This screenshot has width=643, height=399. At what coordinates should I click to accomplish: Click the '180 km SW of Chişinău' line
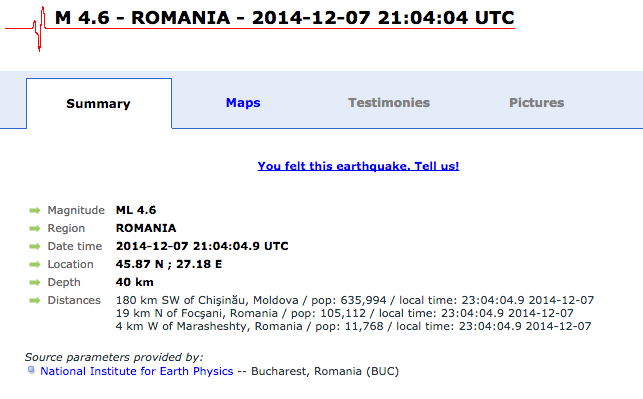(355, 300)
